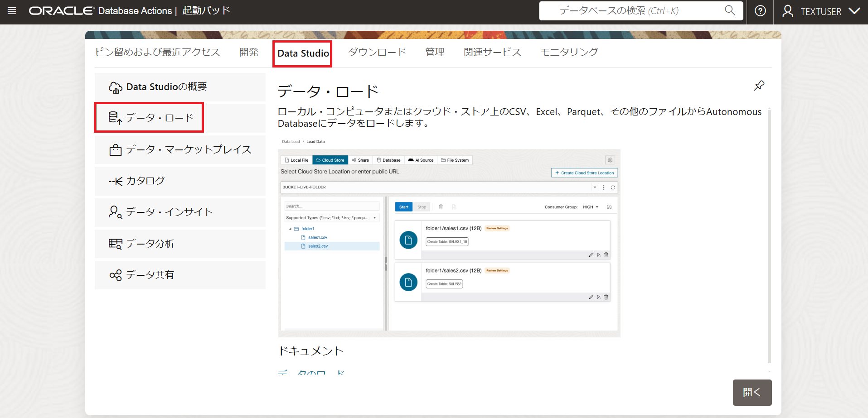The height and width of the screenshot is (418, 868).
Task: Open the 管理 tab
Action: (x=435, y=53)
